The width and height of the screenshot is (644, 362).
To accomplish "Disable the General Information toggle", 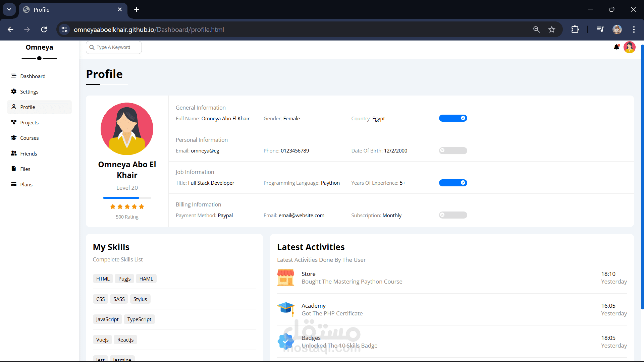I will point(453,118).
